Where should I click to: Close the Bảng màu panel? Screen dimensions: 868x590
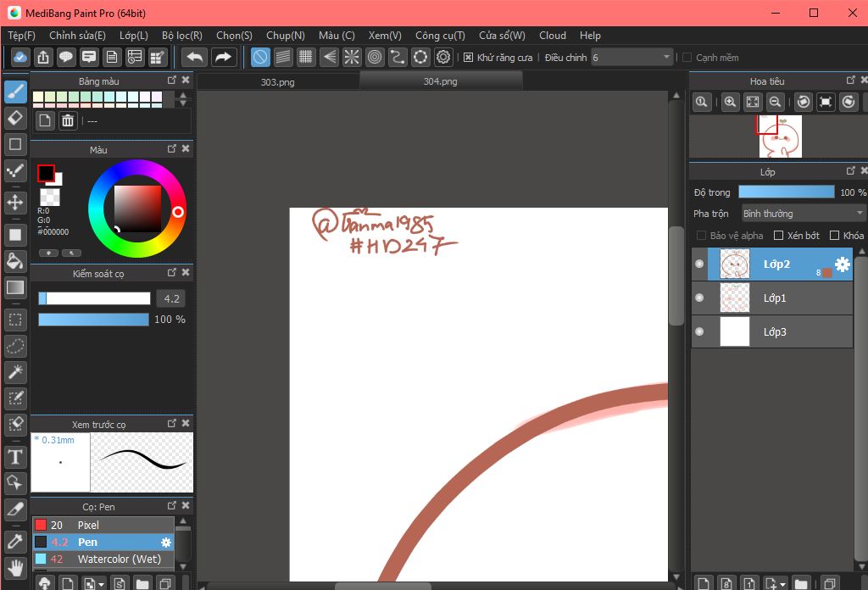click(186, 81)
